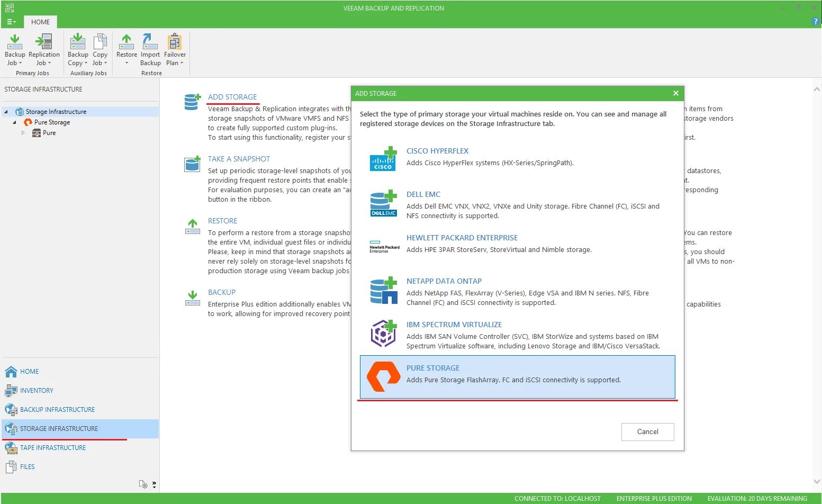Image resolution: width=822 pixels, height=504 pixels.
Task: Click the scrollbar up arrow
Action: pos(817,89)
